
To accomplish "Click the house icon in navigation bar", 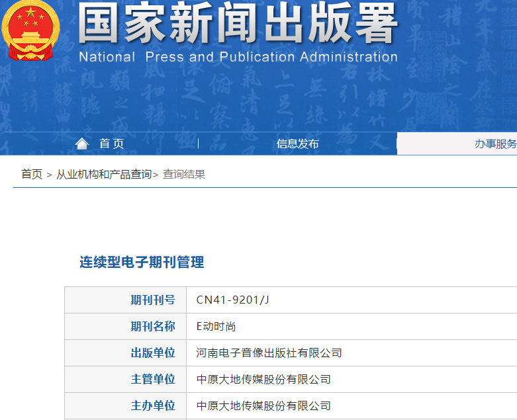I will [82, 144].
